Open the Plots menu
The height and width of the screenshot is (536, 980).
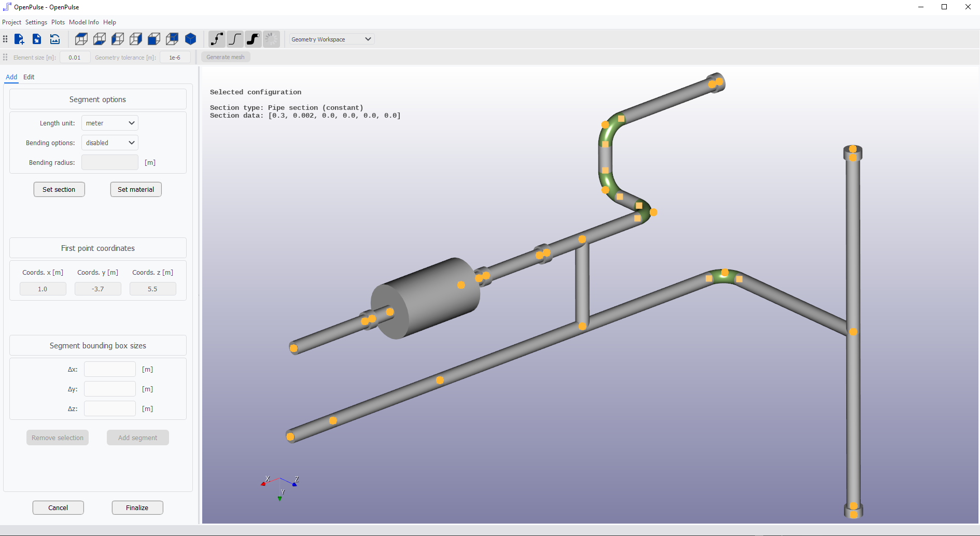[x=58, y=22]
